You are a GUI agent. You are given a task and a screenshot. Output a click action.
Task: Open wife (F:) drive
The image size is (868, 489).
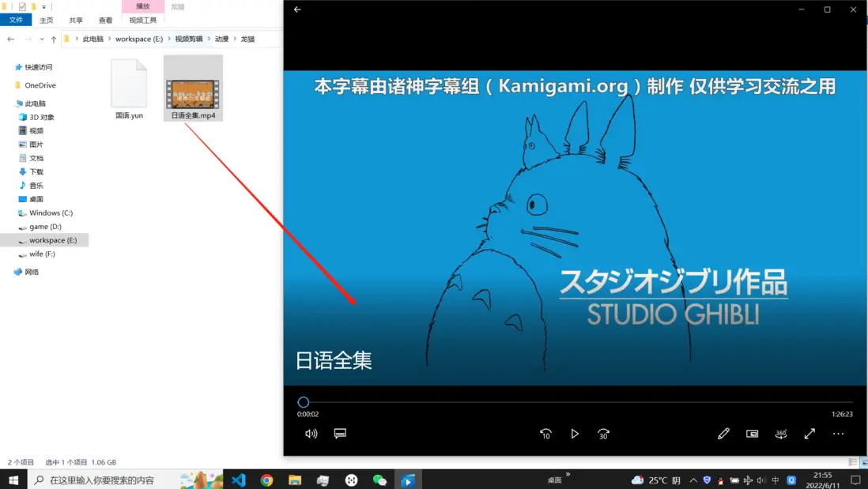42,254
